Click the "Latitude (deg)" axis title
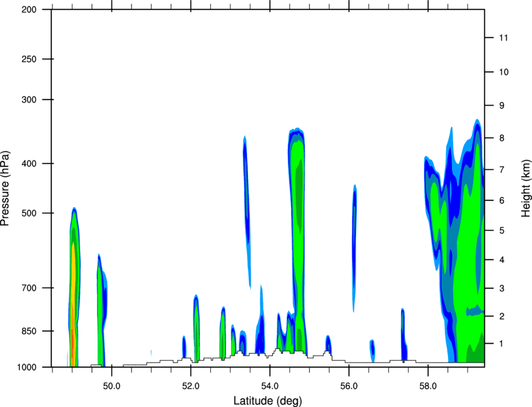The height and width of the screenshot is (407, 532). pyautogui.click(x=267, y=401)
